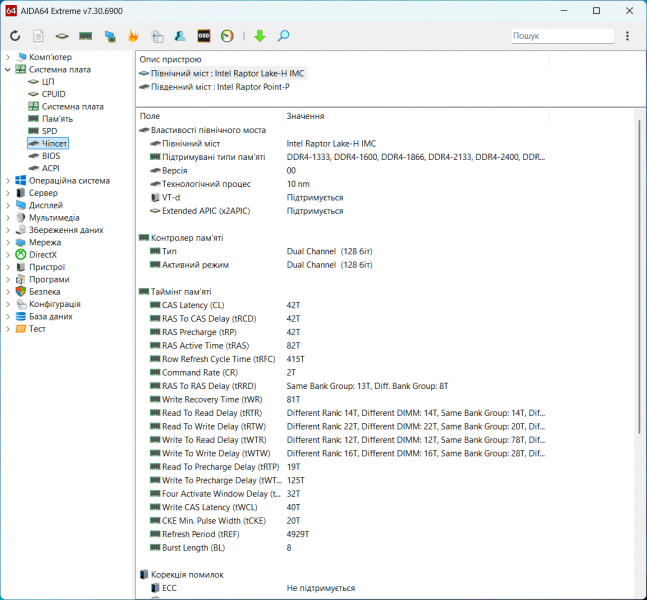647x600 pixels.
Task: Expand the Сервер tree node
Action: coord(8,193)
